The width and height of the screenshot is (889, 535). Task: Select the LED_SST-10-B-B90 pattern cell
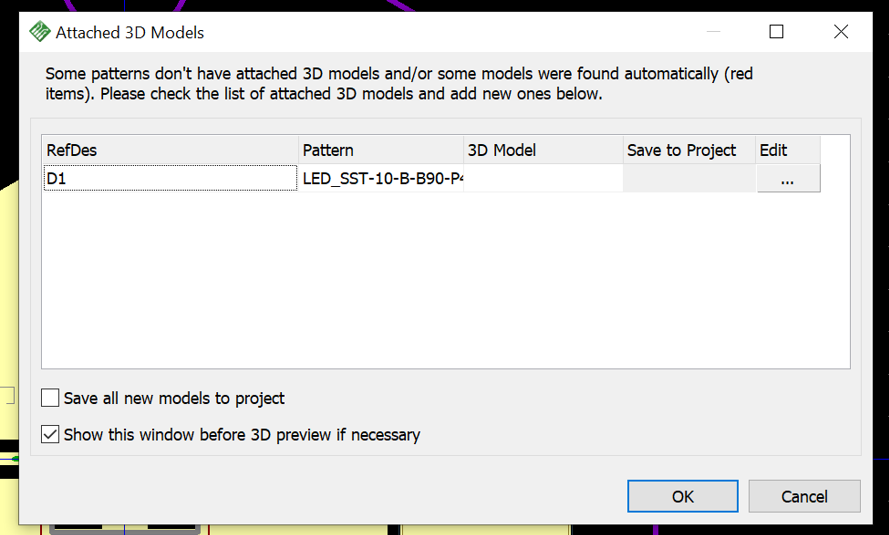(x=381, y=179)
